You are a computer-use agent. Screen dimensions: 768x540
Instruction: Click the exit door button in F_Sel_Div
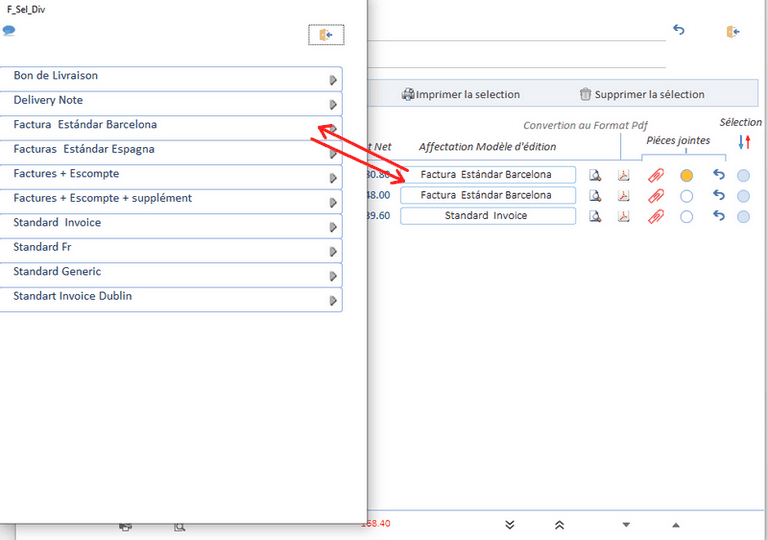click(326, 35)
